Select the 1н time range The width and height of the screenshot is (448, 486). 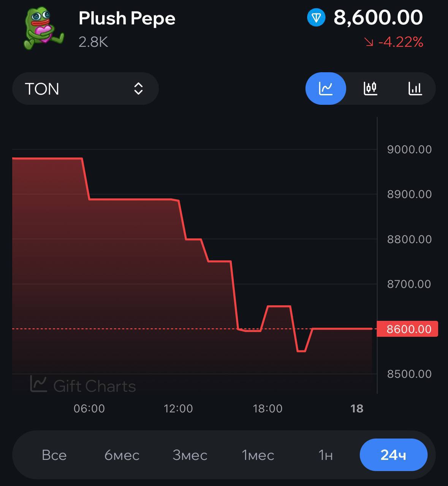click(x=326, y=455)
